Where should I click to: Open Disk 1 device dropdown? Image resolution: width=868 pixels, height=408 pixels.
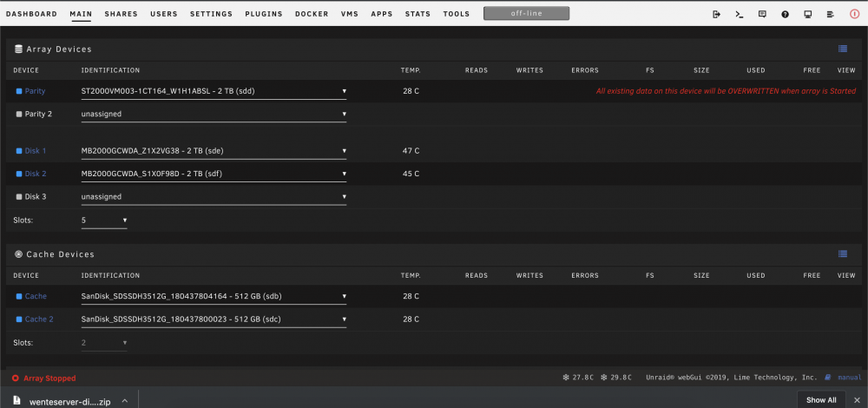[214, 150]
